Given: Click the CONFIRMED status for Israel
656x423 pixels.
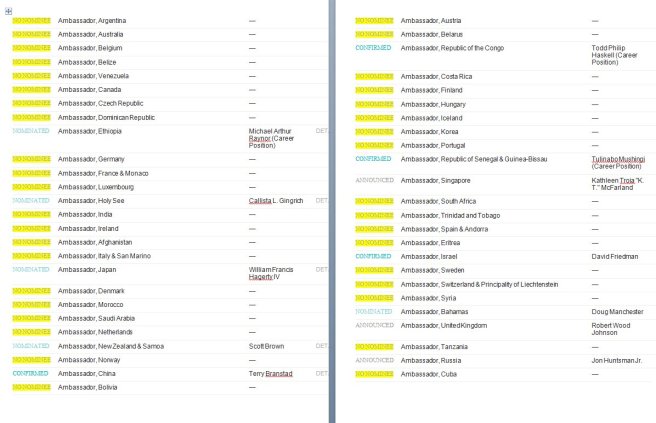Looking at the screenshot, I should (x=374, y=256).
